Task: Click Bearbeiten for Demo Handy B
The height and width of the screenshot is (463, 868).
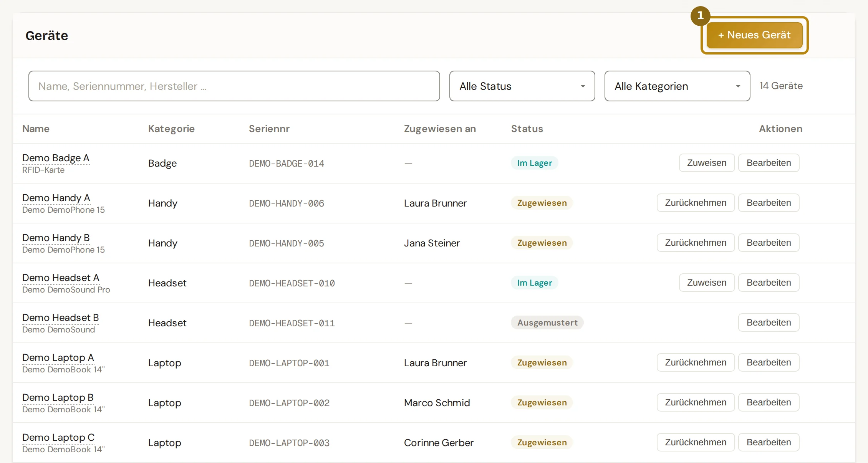Action: [x=769, y=243]
